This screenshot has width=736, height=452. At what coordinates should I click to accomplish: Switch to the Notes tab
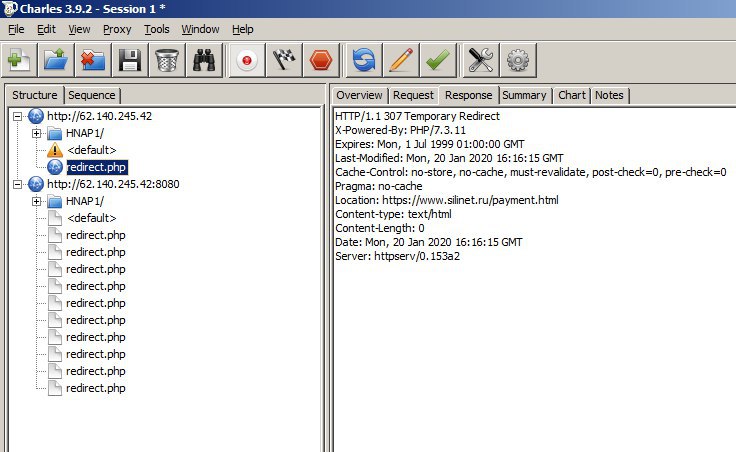click(609, 95)
